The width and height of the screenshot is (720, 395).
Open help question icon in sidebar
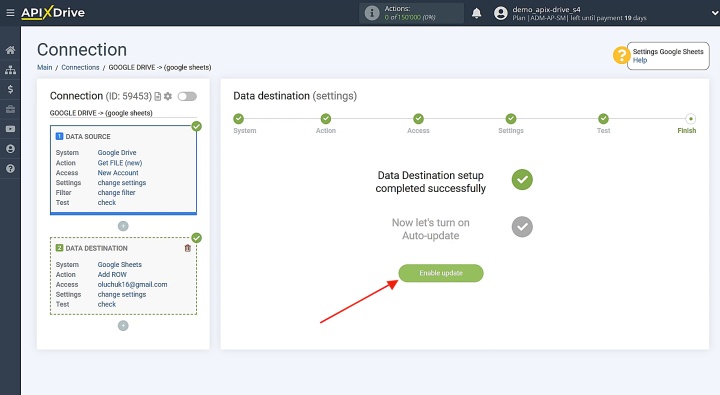pos(10,169)
